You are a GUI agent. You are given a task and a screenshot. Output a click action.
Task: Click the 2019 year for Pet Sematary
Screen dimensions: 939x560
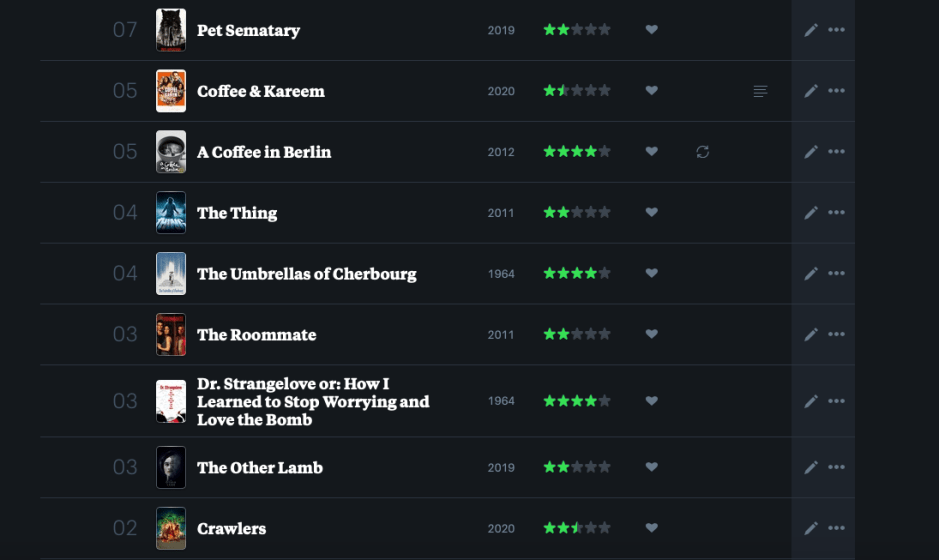(501, 30)
